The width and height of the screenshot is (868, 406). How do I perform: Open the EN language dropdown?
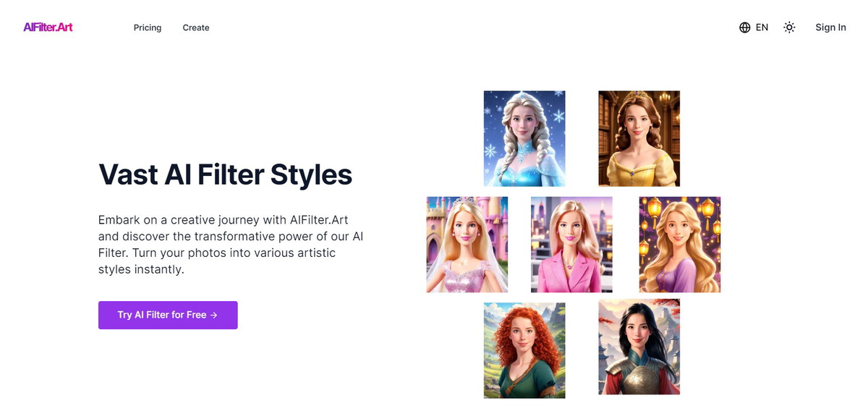pos(754,28)
